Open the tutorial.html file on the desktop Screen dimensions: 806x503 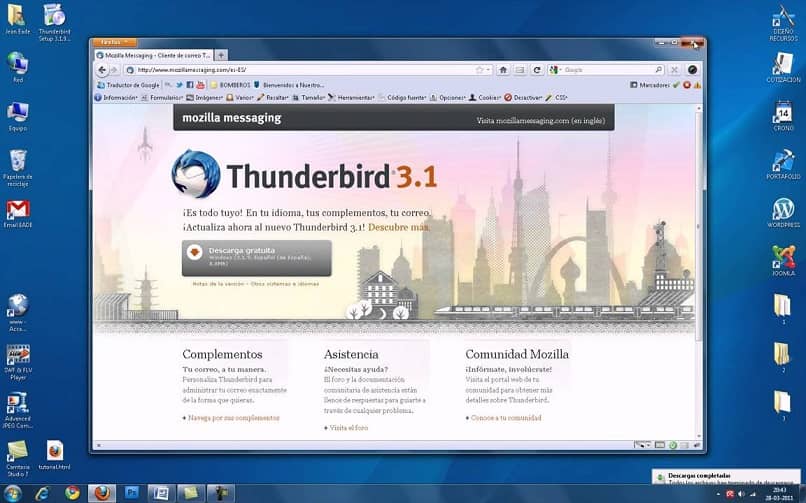pos(54,455)
